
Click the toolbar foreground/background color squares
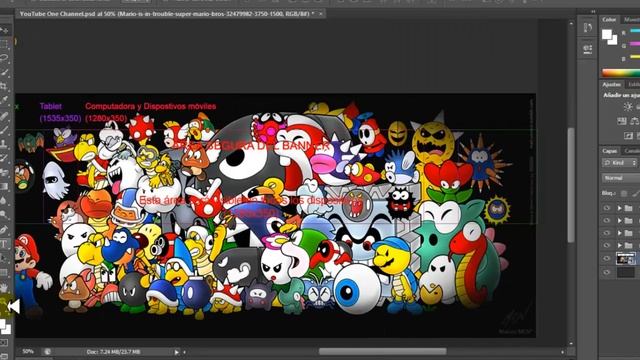5,327
